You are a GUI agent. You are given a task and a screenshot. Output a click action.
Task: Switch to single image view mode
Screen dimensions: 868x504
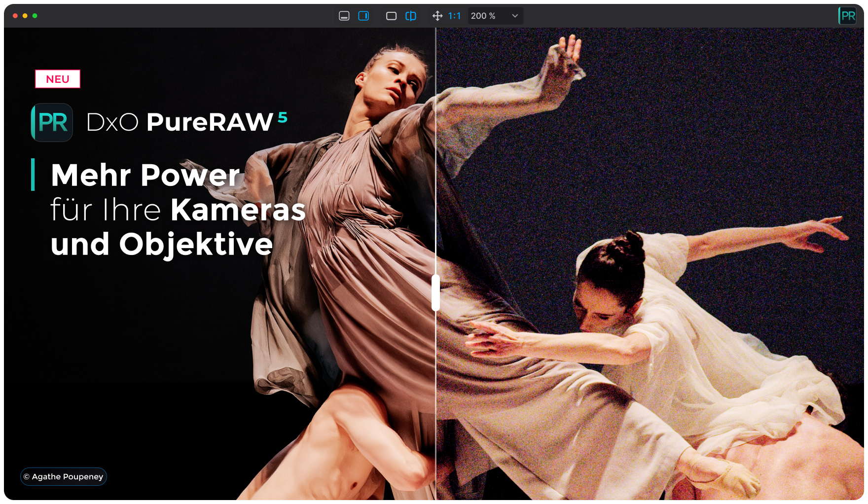click(391, 16)
